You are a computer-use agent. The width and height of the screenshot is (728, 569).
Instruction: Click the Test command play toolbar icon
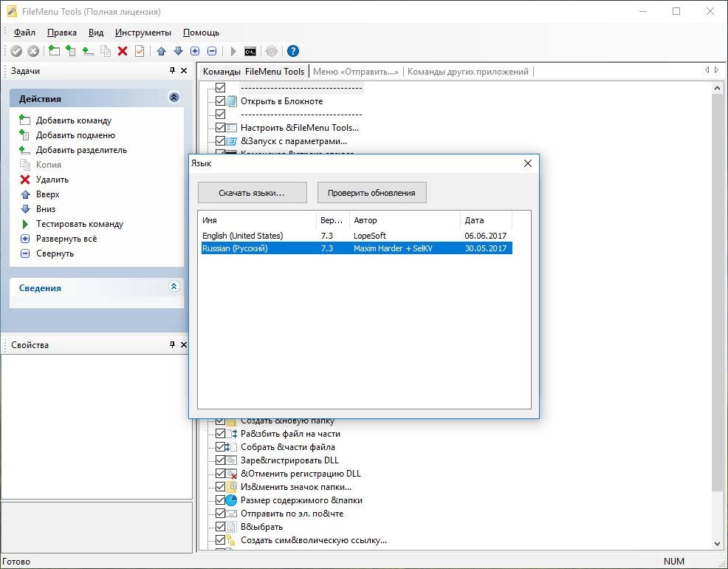(x=233, y=51)
